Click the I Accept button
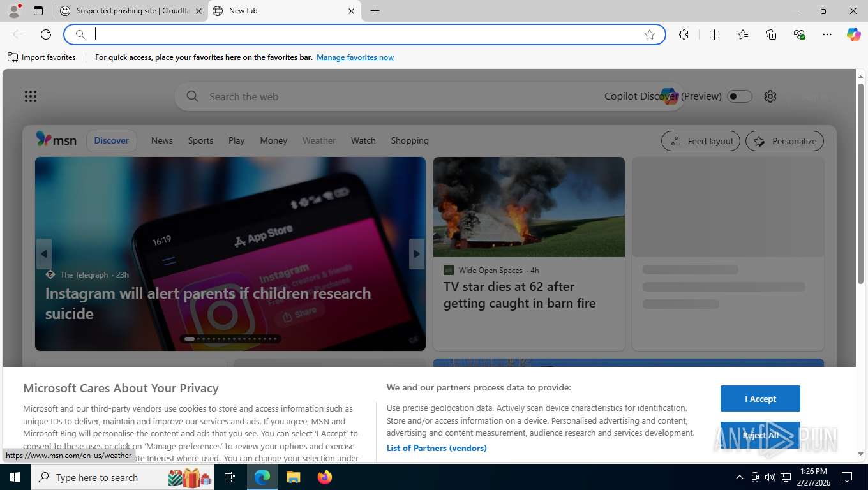This screenshot has height=490, width=868. pyautogui.click(x=760, y=399)
